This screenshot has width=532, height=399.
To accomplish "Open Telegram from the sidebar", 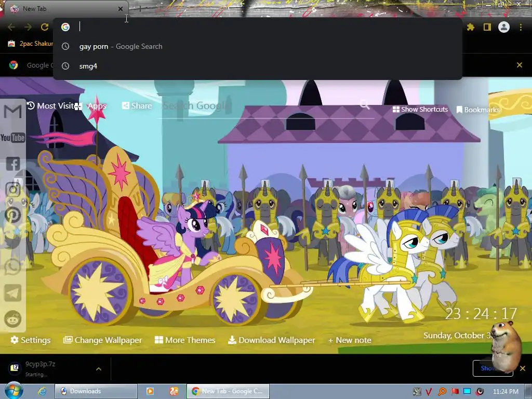I will click(13, 293).
